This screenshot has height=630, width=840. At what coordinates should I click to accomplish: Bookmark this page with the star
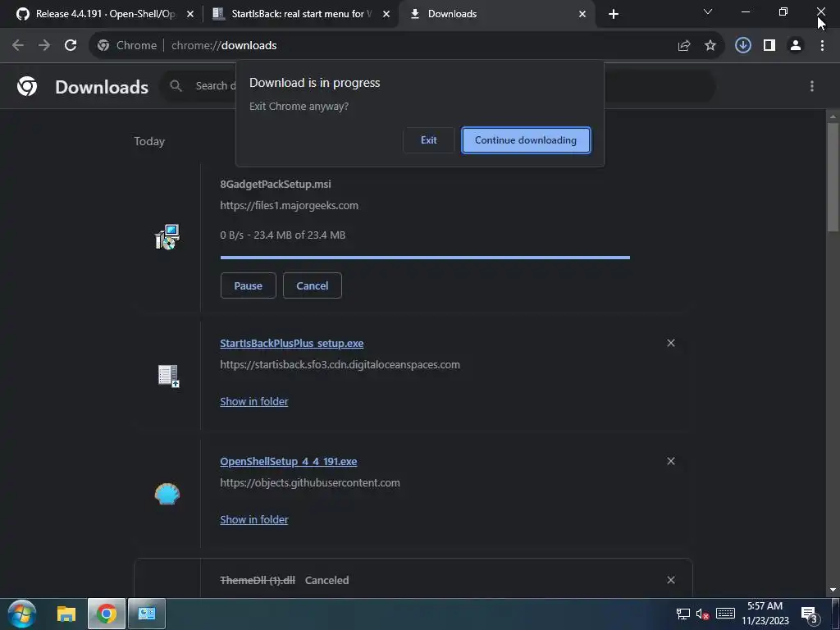(710, 46)
